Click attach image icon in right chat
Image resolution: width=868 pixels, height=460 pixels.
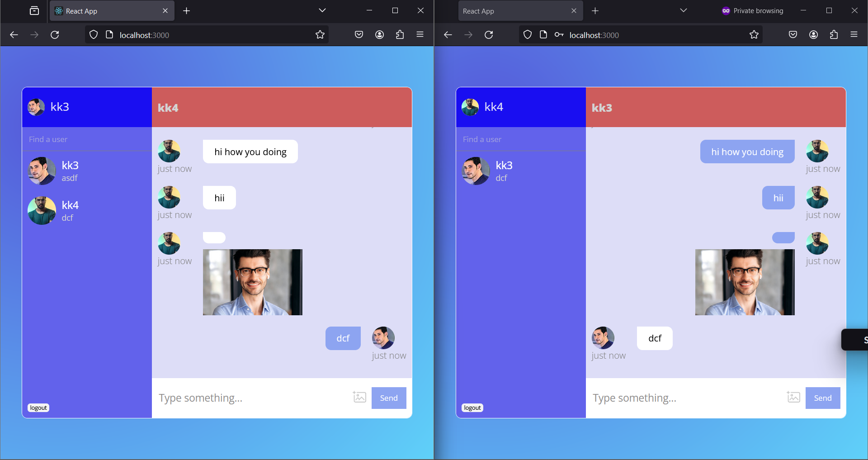click(793, 397)
